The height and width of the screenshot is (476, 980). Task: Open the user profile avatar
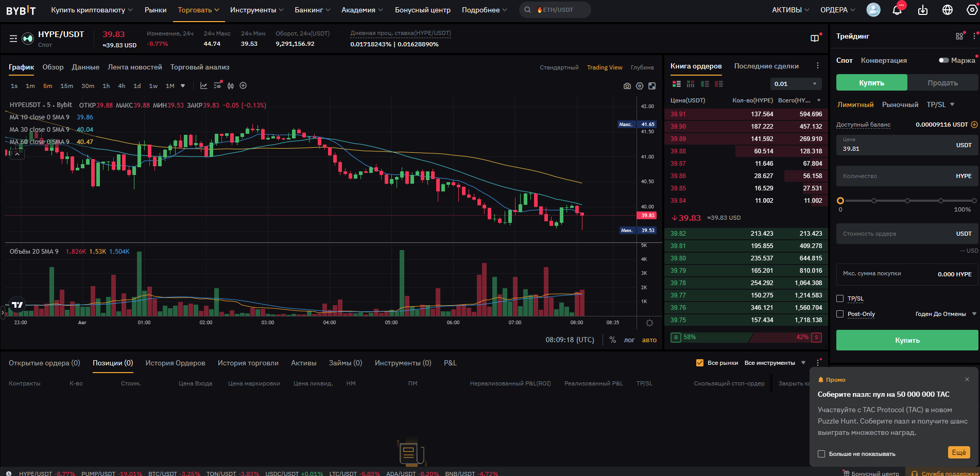pos(873,10)
